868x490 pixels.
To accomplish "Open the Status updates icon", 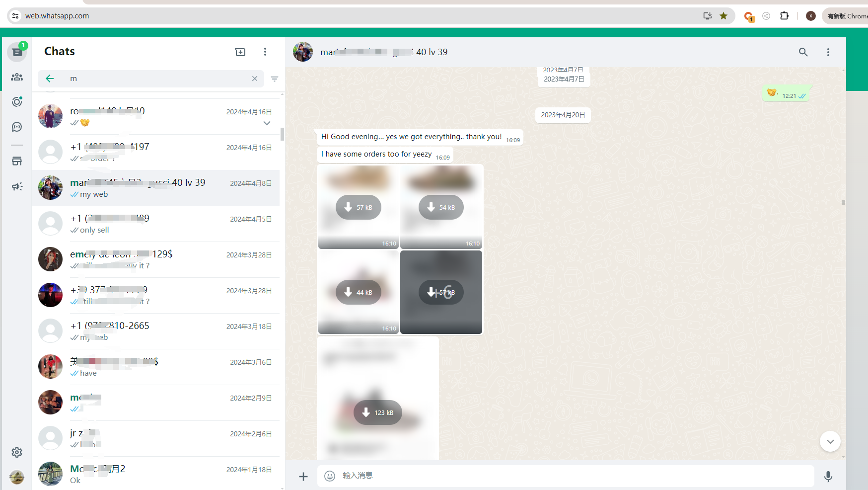I will [17, 102].
